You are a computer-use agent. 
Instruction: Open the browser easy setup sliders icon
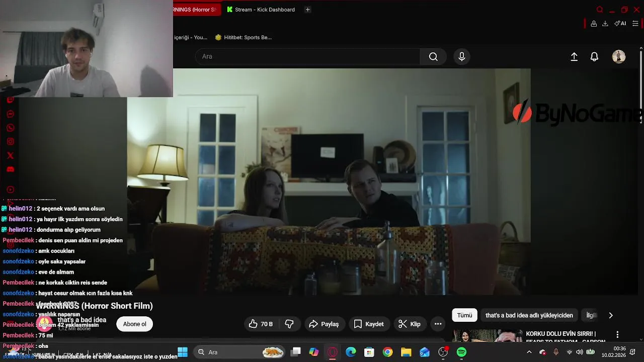coord(635,24)
